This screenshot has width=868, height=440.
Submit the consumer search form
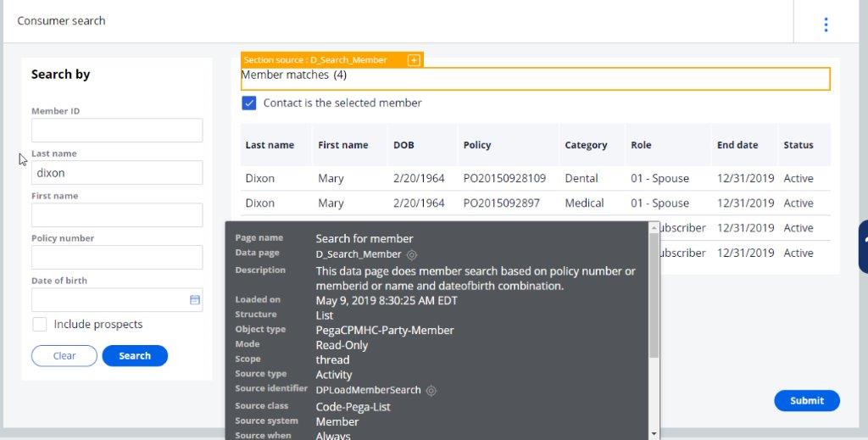click(x=806, y=401)
